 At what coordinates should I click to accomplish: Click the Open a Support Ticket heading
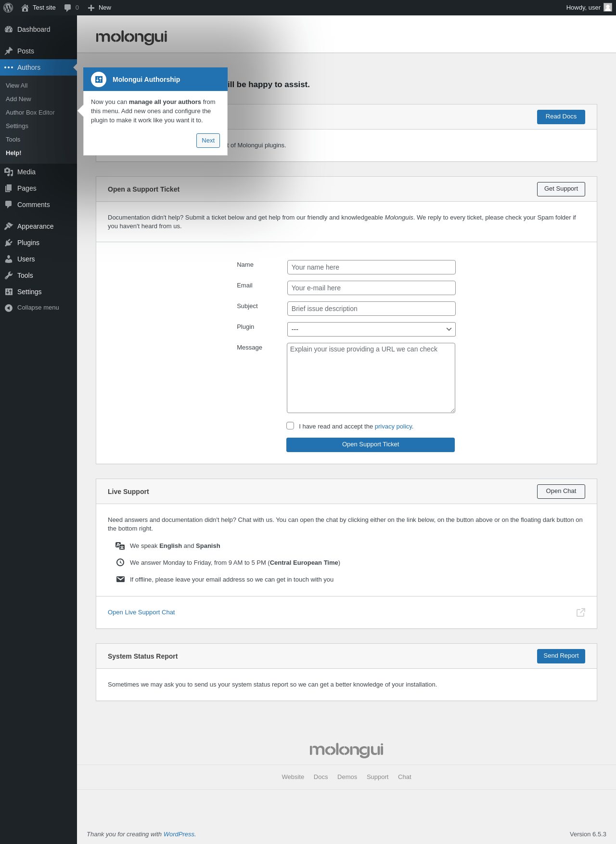(143, 189)
